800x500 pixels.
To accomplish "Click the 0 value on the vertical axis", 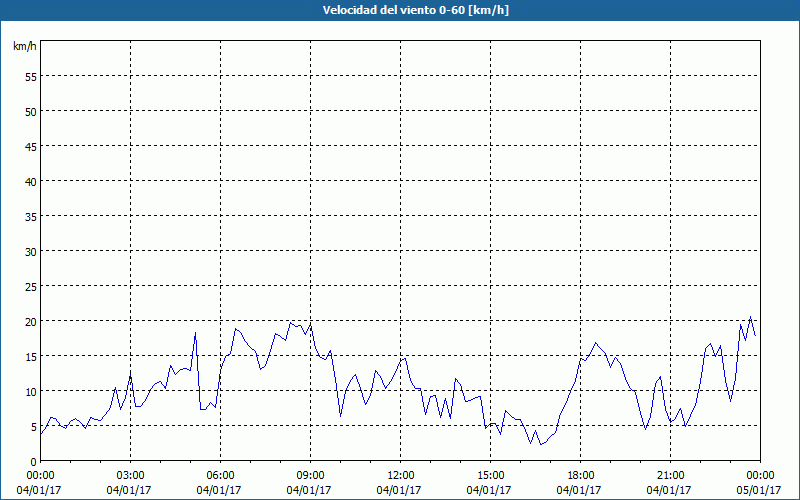I will (34, 462).
